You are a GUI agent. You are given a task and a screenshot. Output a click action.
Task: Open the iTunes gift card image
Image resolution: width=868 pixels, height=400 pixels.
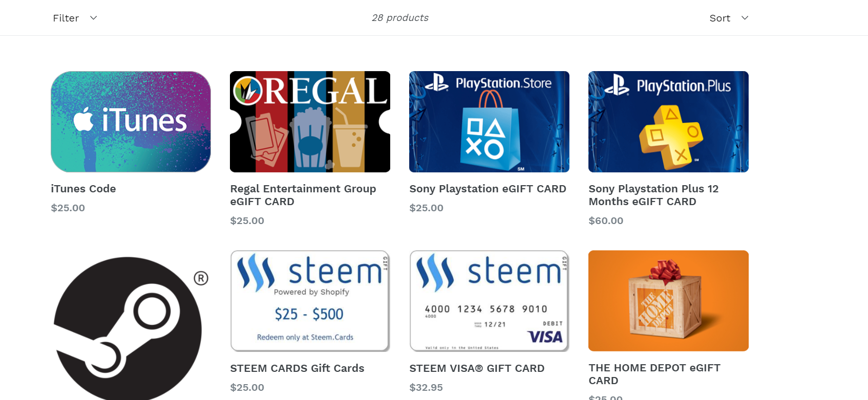(131, 122)
